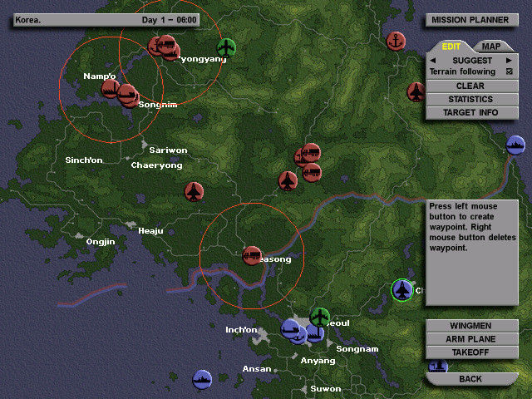This screenshot has width=532, height=399.
Task: Click the Namp'o city label
Action: 100,76
